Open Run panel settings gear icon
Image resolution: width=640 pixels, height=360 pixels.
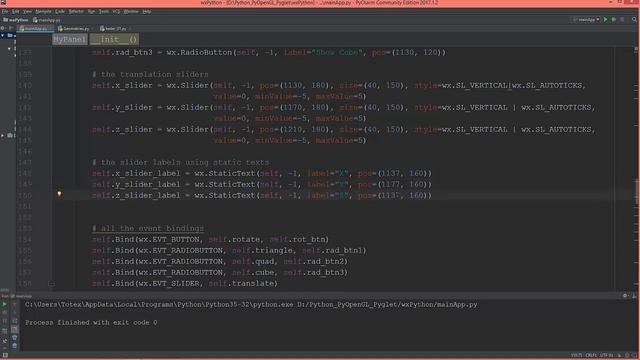click(625, 296)
